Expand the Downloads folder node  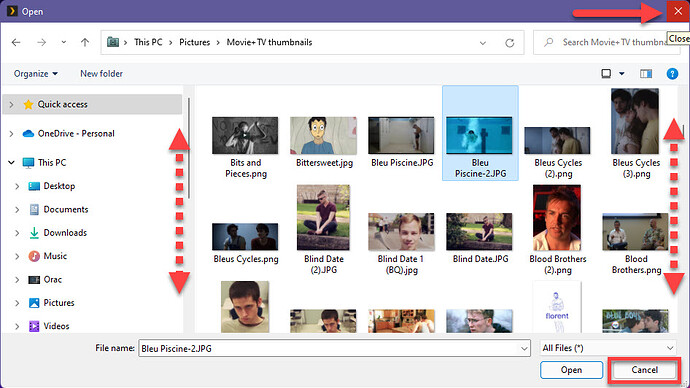pos(17,233)
